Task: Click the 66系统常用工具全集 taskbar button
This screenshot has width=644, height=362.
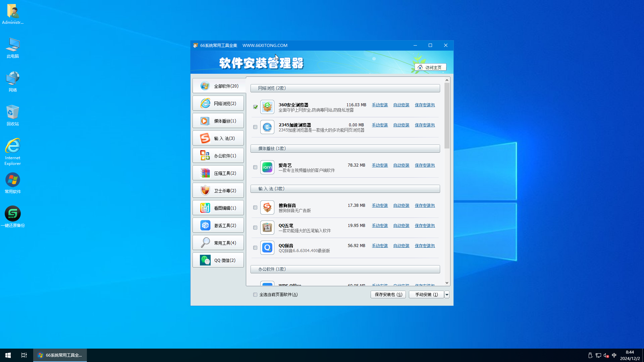Action: (60, 355)
